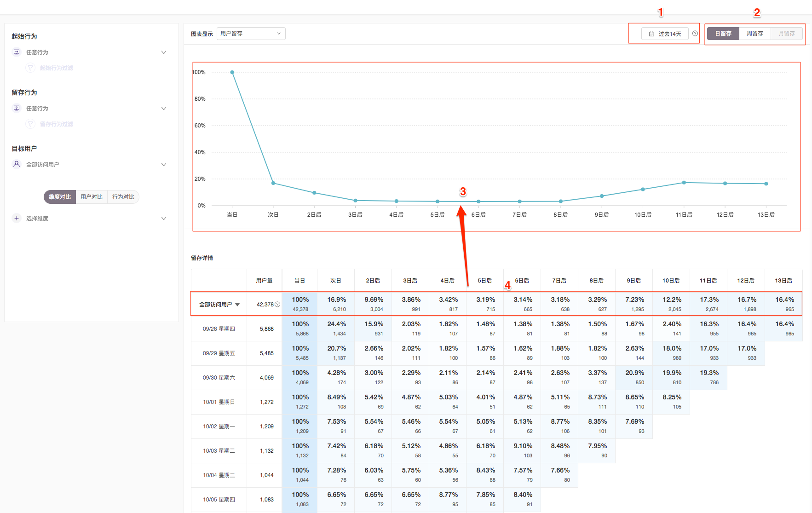
Task: Click the funnel icon next to 起始行为过滤
Action: click(x=30, y=68)
